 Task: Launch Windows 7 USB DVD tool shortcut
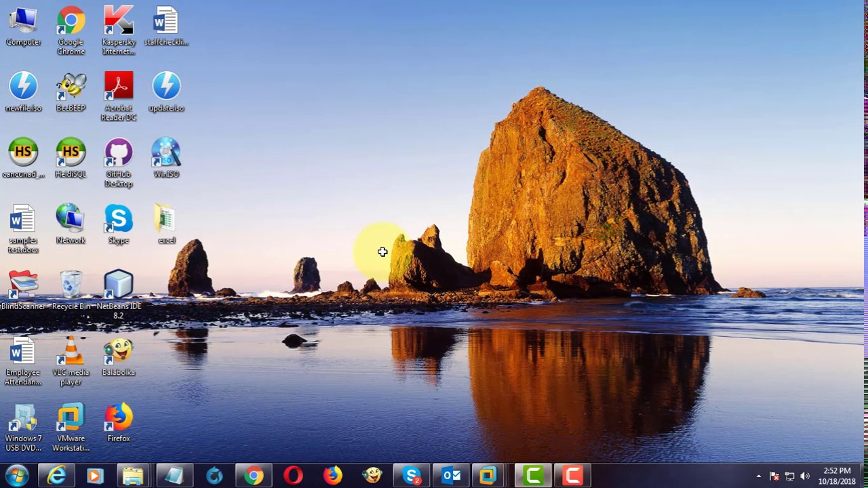[23, 427]
